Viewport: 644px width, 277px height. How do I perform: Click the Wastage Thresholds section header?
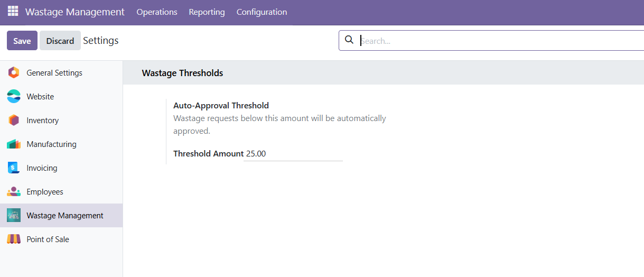pyautogui.click(x=182, y=73)
